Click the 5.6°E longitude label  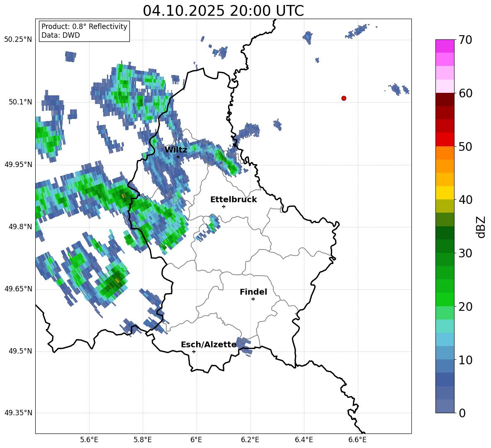[x=89, y=440]
